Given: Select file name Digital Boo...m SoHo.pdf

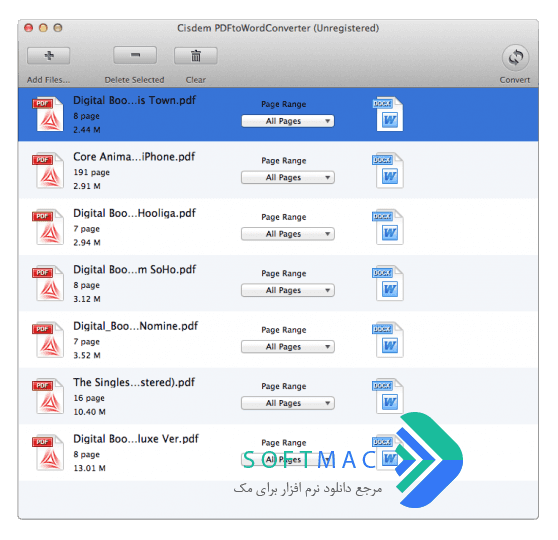Looking at the screenshot, I should coord(135,269).
